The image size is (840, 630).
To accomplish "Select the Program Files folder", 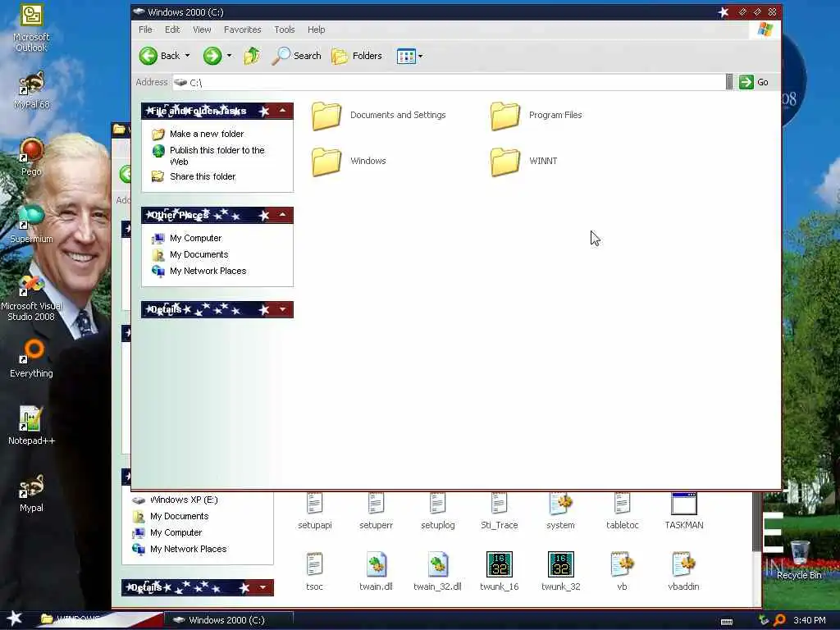I will (x=536, y=115).
